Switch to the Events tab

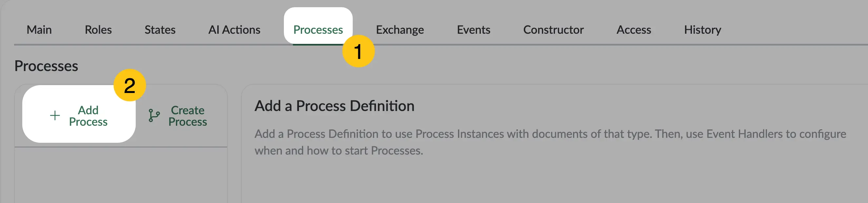pyautogui.click(x=473, y=30)
